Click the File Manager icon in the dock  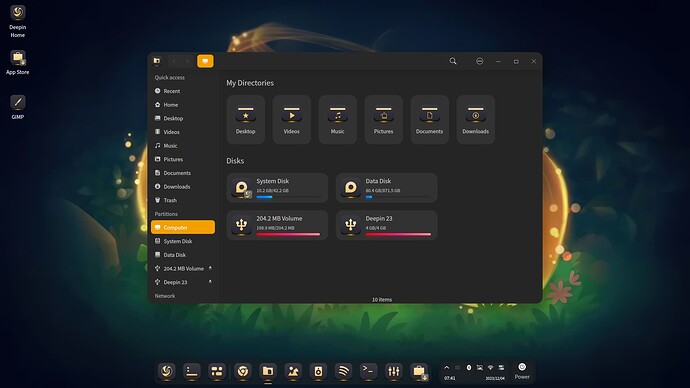[x=268, y=372]
